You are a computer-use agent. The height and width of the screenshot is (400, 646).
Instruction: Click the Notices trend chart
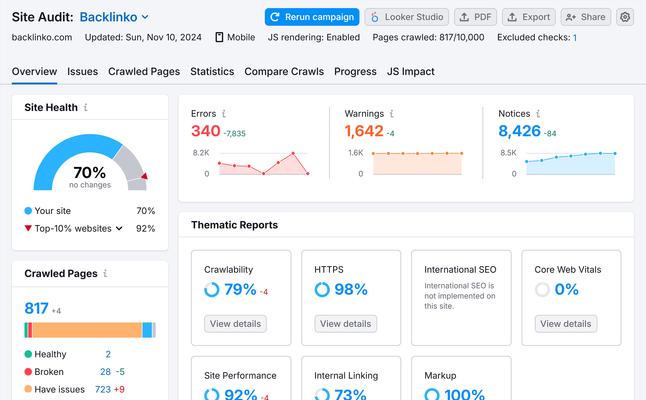coord(571,164)
